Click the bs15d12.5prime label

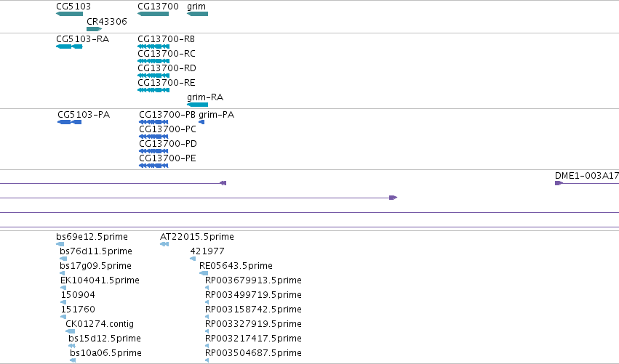tap(105, 339)
